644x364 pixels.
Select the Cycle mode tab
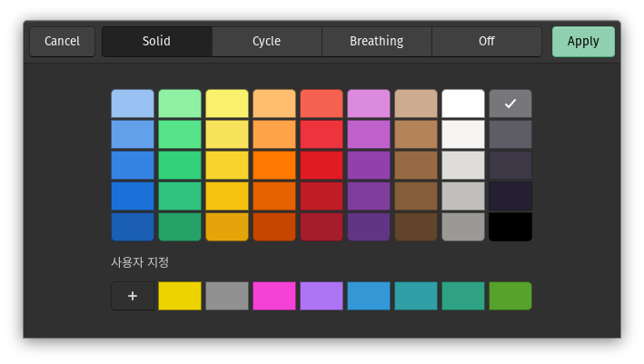[x=266, y=42]
